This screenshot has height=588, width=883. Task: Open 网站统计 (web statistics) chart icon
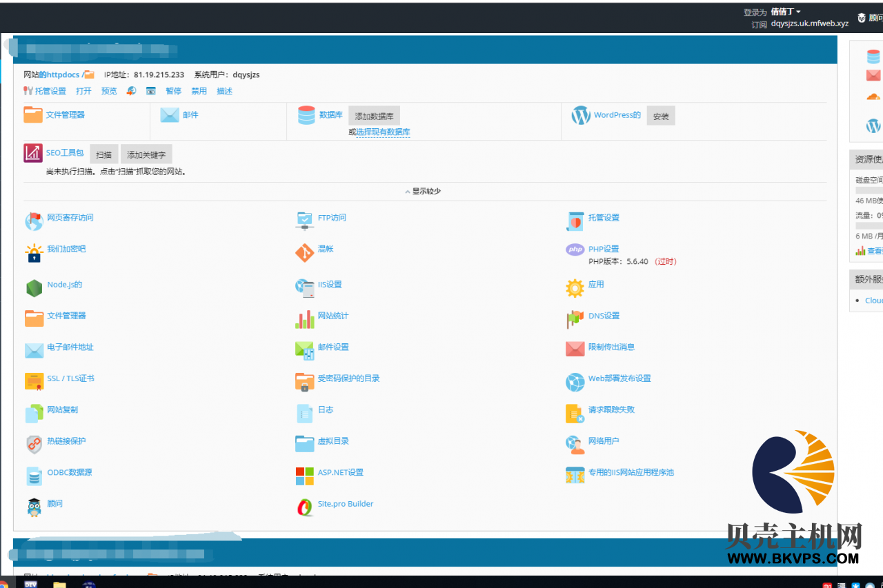click(x=304, y=319)
